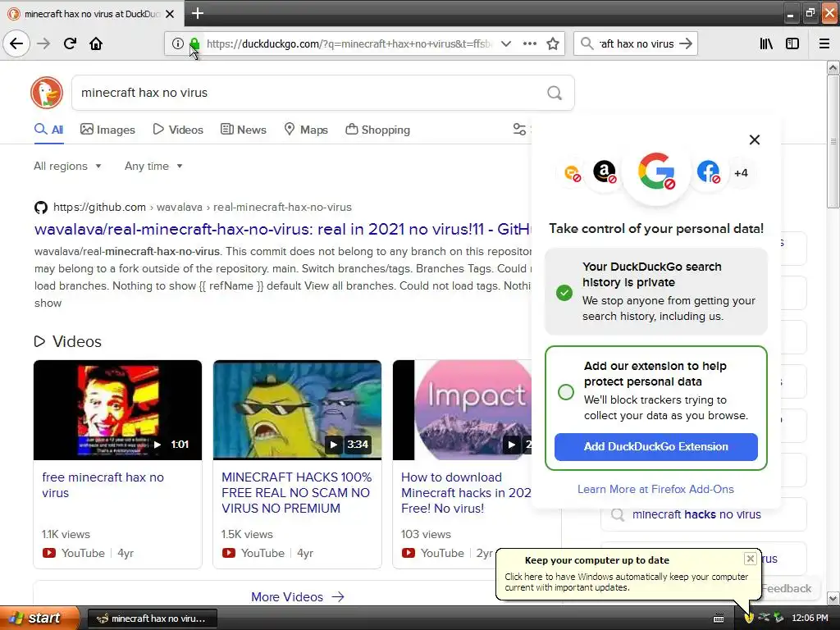Play the 3:34 MINECRAFT HACKS video thumbnail
Image resolution: width=840 pixels, height=630 pixels.
click(297, 410)
